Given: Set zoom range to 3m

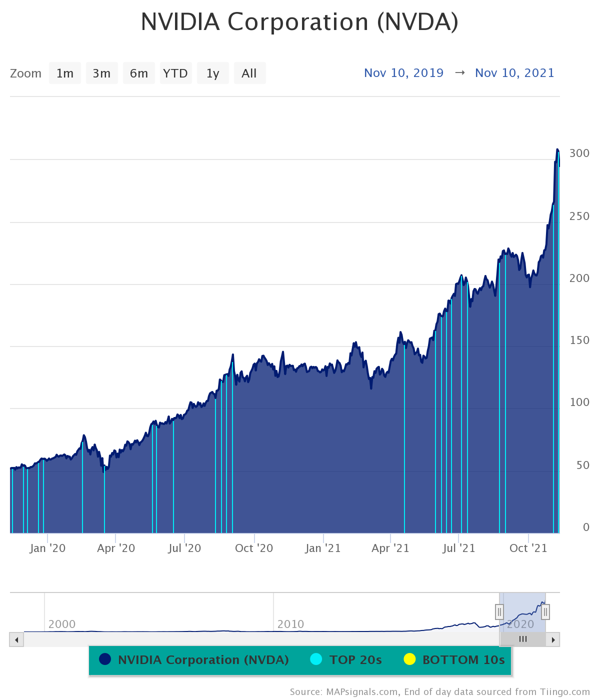Looking at the screenshot, I should pos(102,73).
